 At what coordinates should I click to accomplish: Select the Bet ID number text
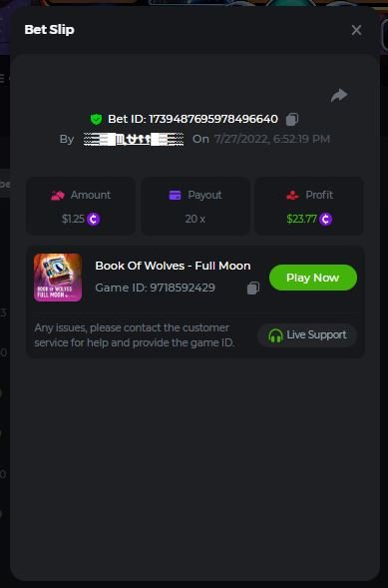point(213,119)
